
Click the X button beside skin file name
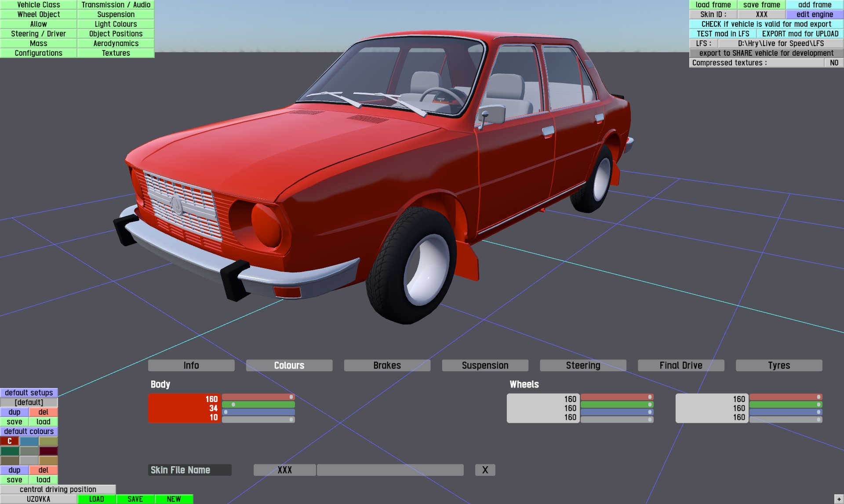(x=485, y=470)
